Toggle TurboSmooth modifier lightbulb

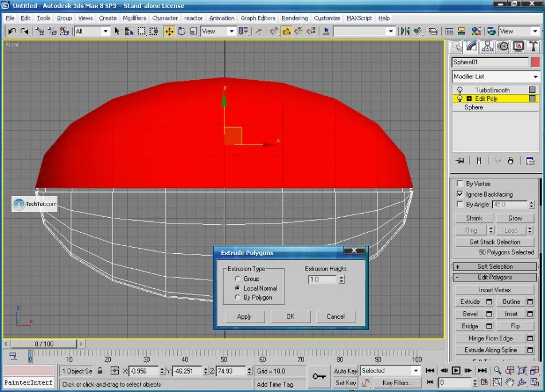[460, 90]
